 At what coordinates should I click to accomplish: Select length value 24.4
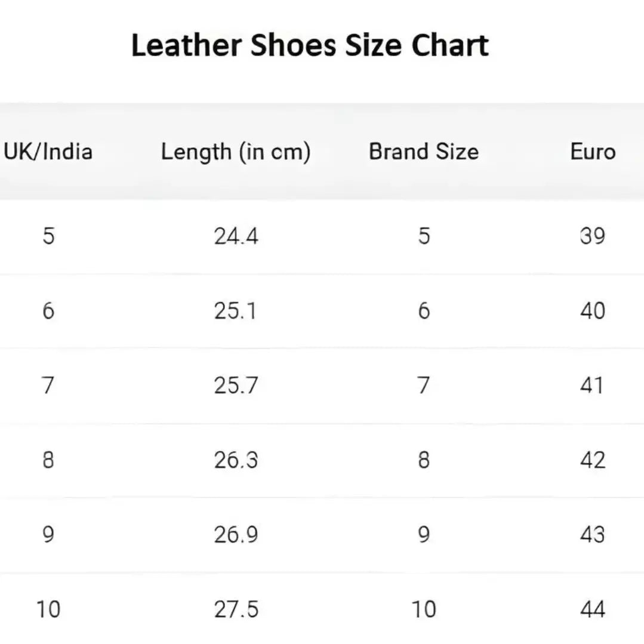pos(236,236)
